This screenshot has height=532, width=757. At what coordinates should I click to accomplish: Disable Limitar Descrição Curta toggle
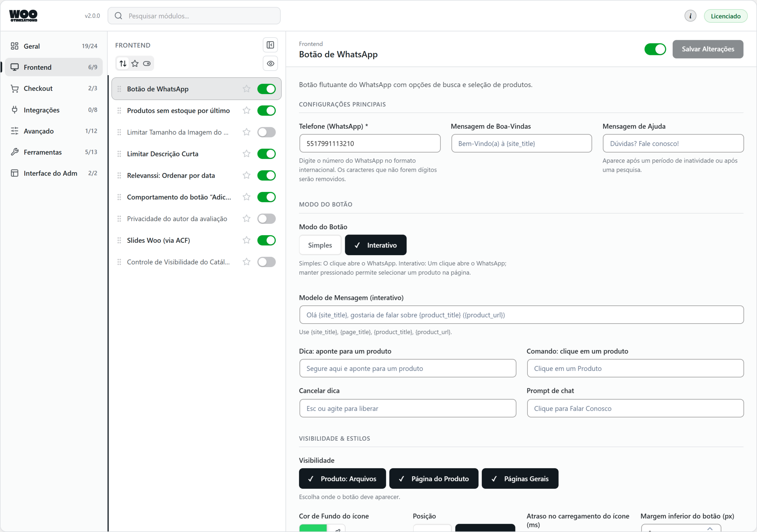tap(266, 154)
